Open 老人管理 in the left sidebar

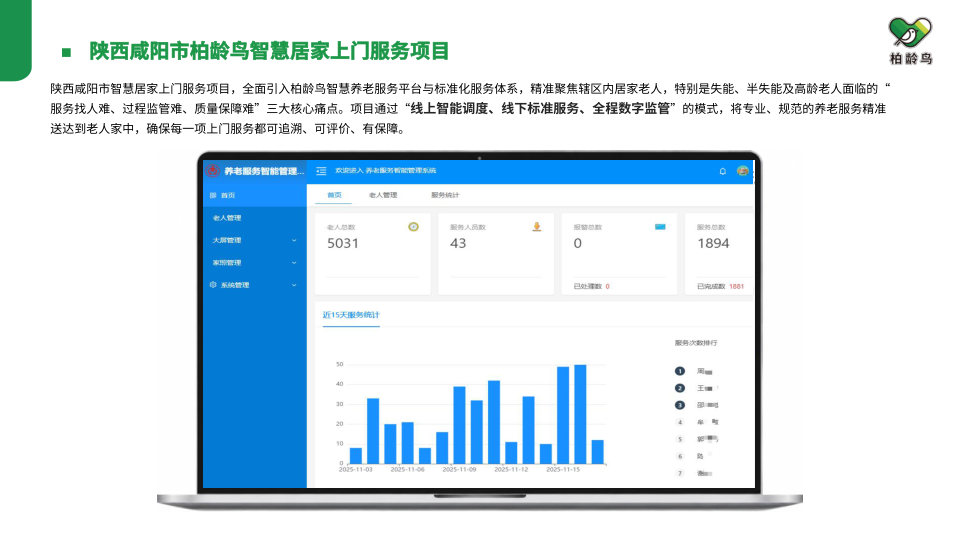pyautogui.click(x=255, y=218)
